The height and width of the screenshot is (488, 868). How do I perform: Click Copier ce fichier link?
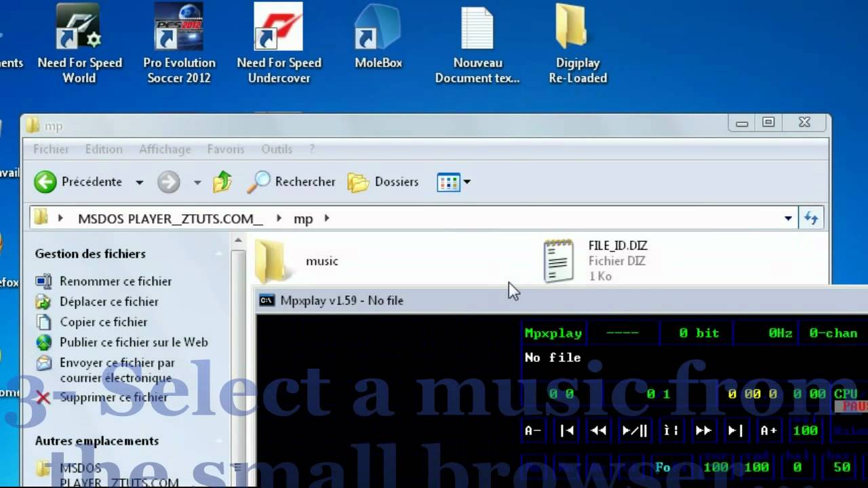point(103,322)
